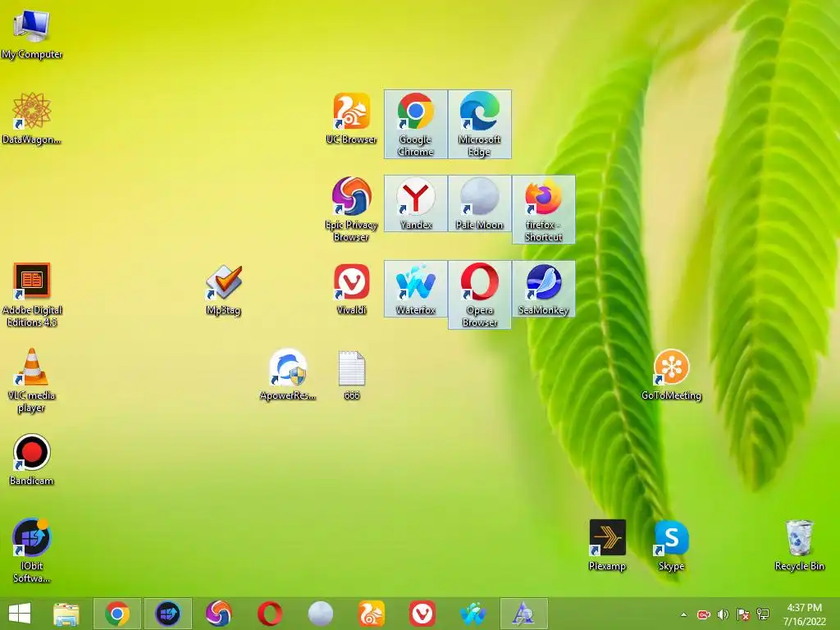
Task: Click the blue letter-A taskbar app
Action: click(523, 614)
